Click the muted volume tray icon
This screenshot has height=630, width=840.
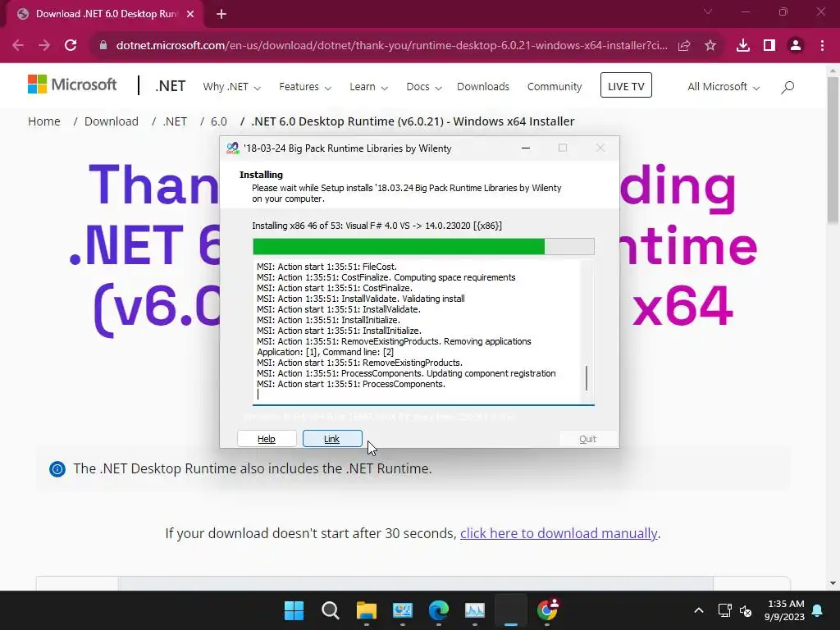[746, 610]
